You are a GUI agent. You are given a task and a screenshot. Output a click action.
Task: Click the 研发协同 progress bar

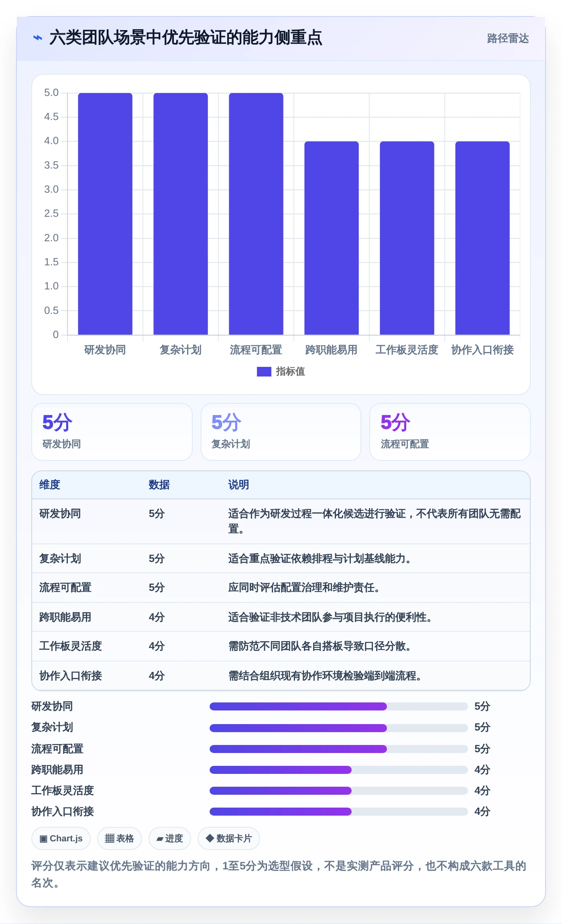click(339, 706)
